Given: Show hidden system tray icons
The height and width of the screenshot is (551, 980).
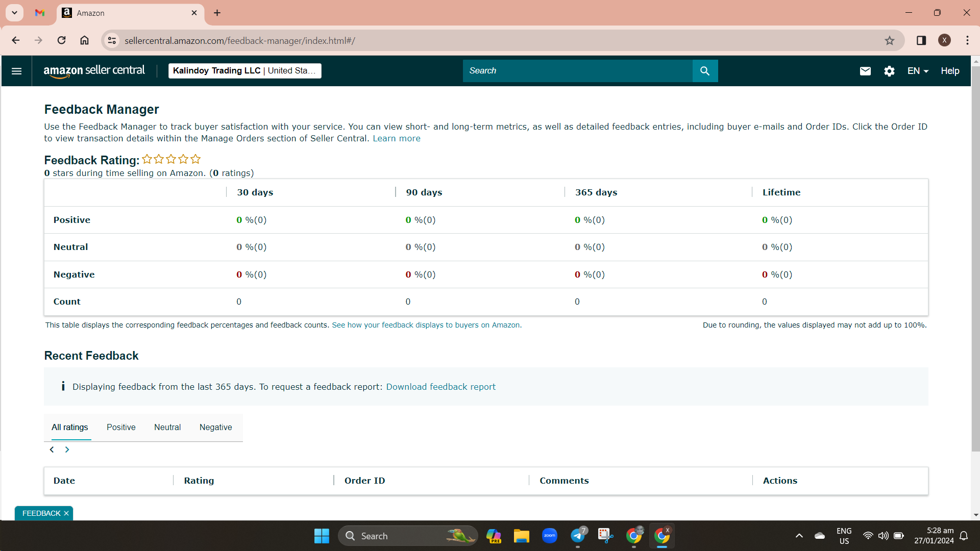Looking at the screenshot, I should [x=799, y=536].
